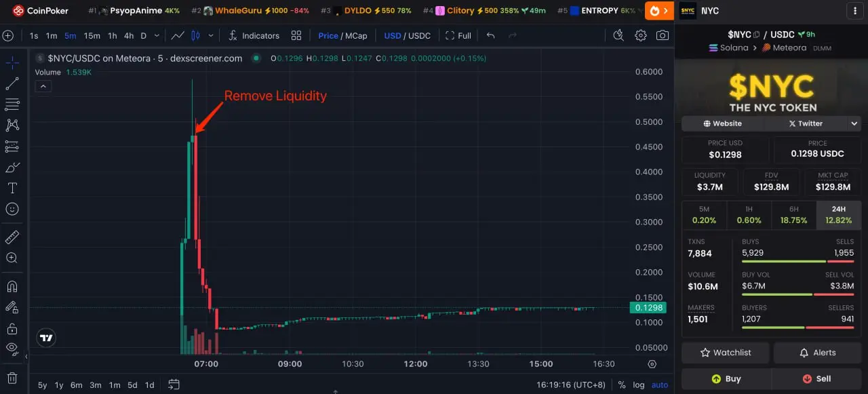Select the 4h interval
Screen dimensions: 868x394
(129, 35)
